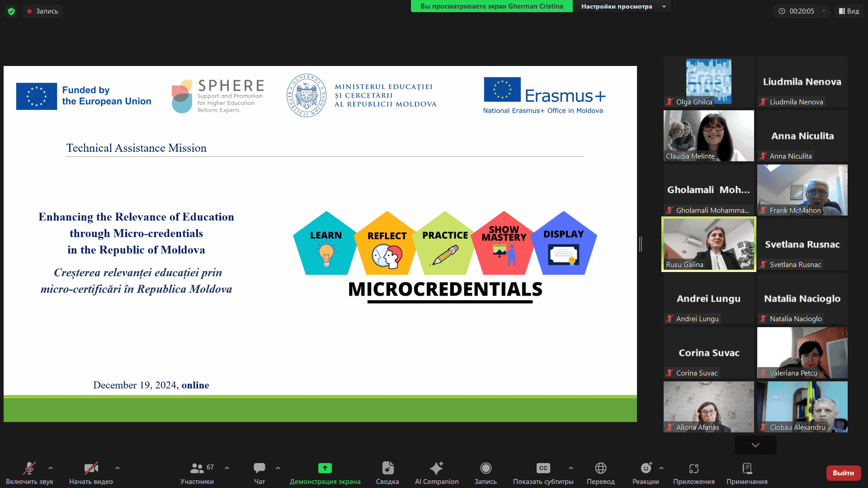Expand participant gallery down chevron
868x488 pixels.
755,445
